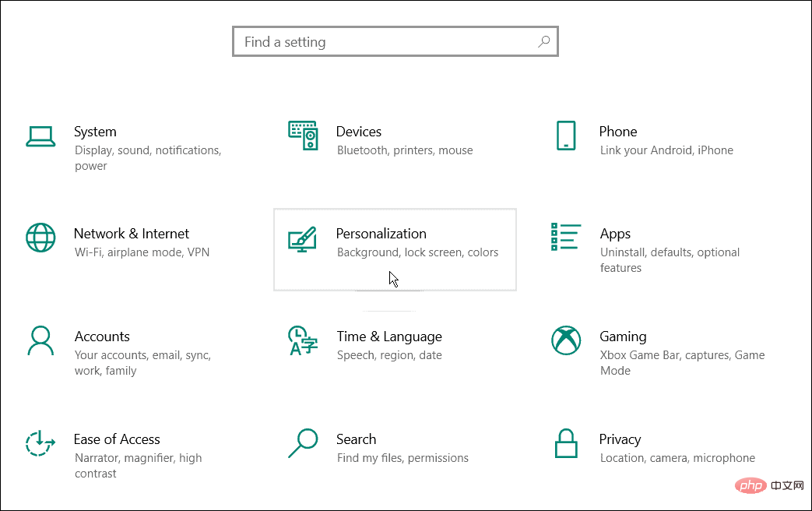Viewport: 812px width, 511px height.
Task: Click 'Your accounts, email, sync' description
Action: click(x=143, y=363)
